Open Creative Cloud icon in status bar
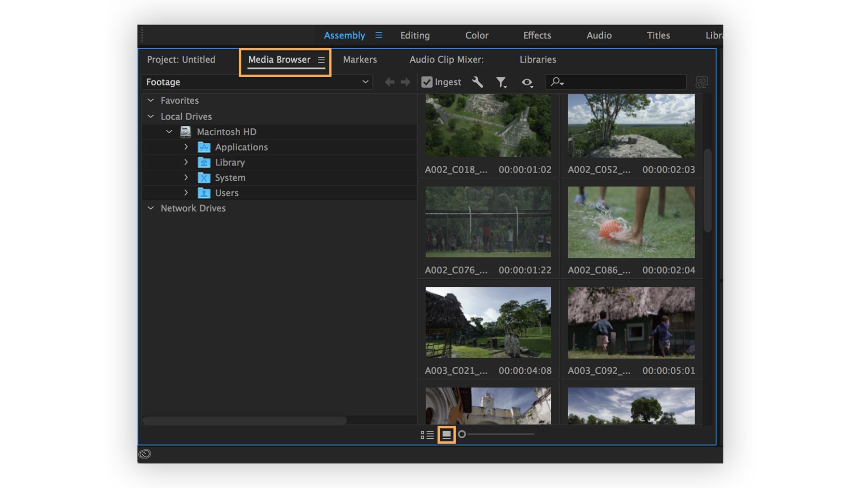This screenshot has height=488, width=868. tap(145, 454)
